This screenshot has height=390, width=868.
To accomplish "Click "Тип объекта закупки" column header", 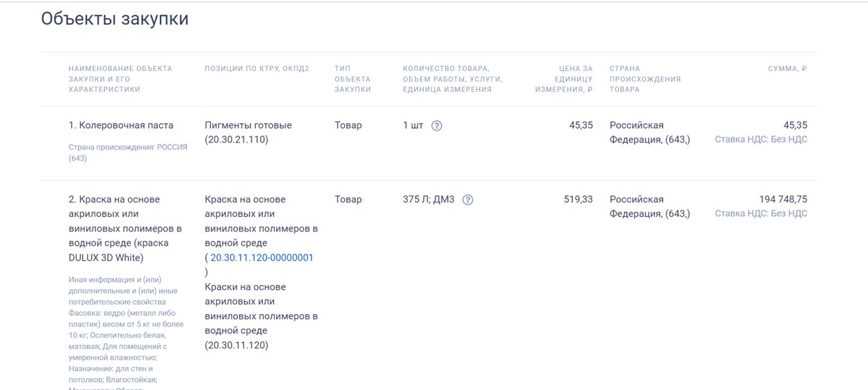I will 353,79.
